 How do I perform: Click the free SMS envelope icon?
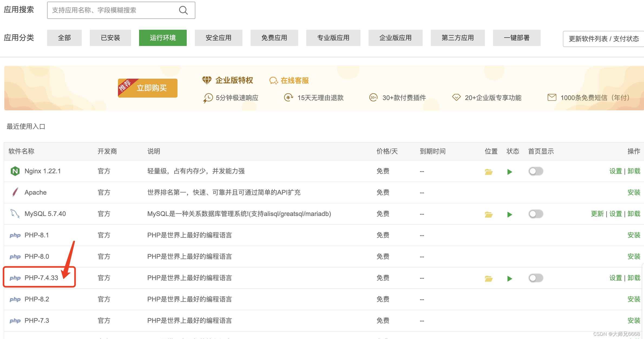[x=552, y=97]
